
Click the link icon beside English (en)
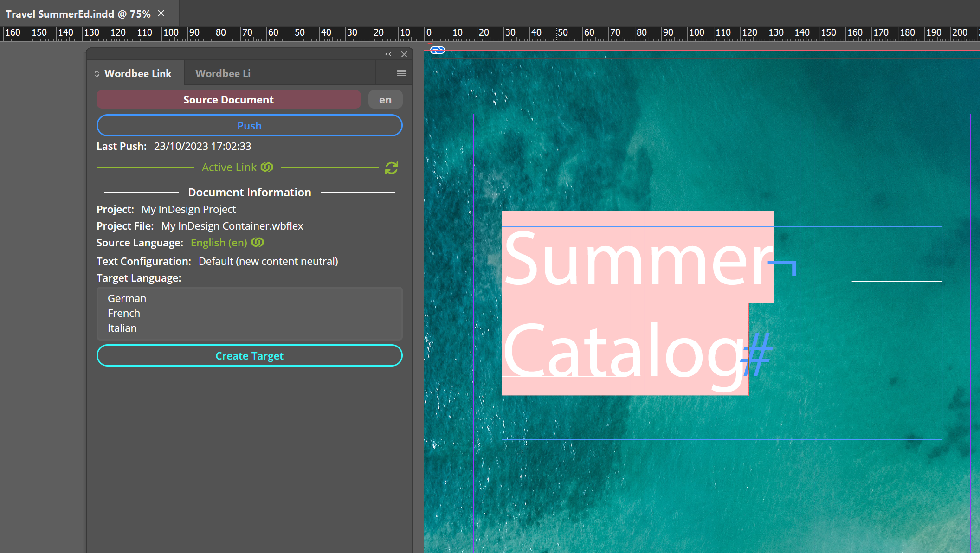[258, 242]
